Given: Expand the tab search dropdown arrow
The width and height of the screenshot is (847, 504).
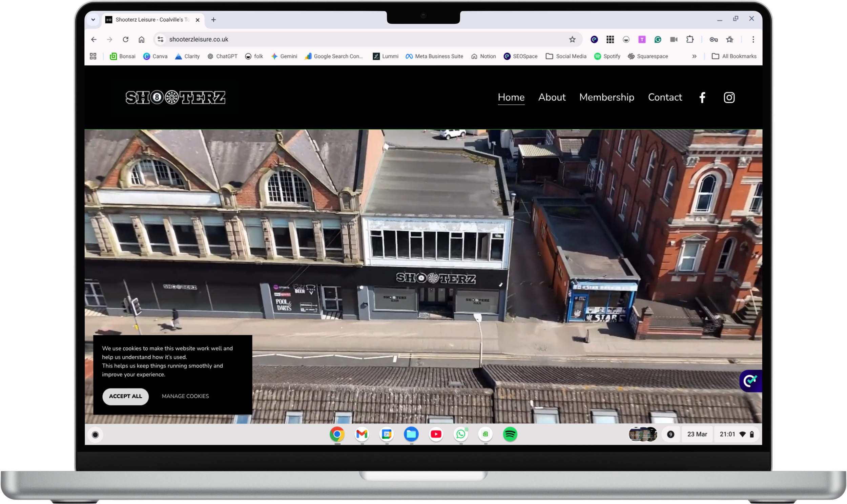Looking at the screenshot, I should click(x=93, y=20).
